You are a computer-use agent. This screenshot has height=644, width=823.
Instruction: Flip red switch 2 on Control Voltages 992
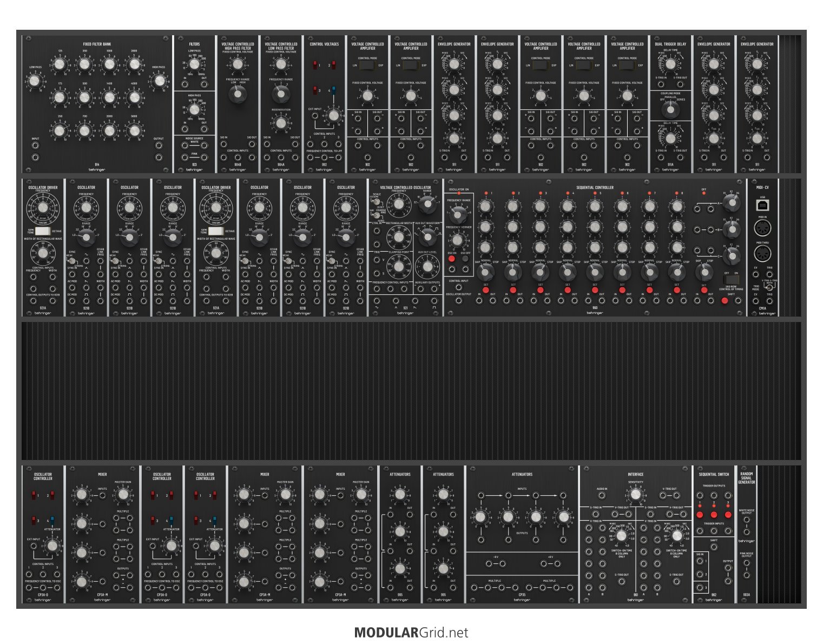[333, 65]
